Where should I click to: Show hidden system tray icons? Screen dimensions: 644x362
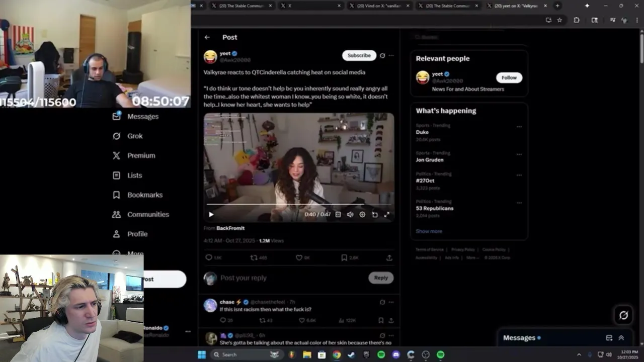(x=579, y=355)
